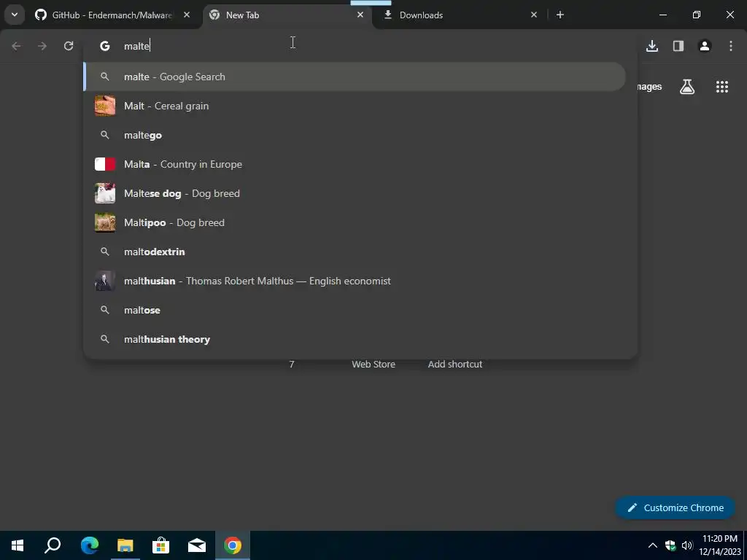Close the Downloads tab
Image resolution: width=747 pixels, height=560 pixels.
[x=533, y=15]
